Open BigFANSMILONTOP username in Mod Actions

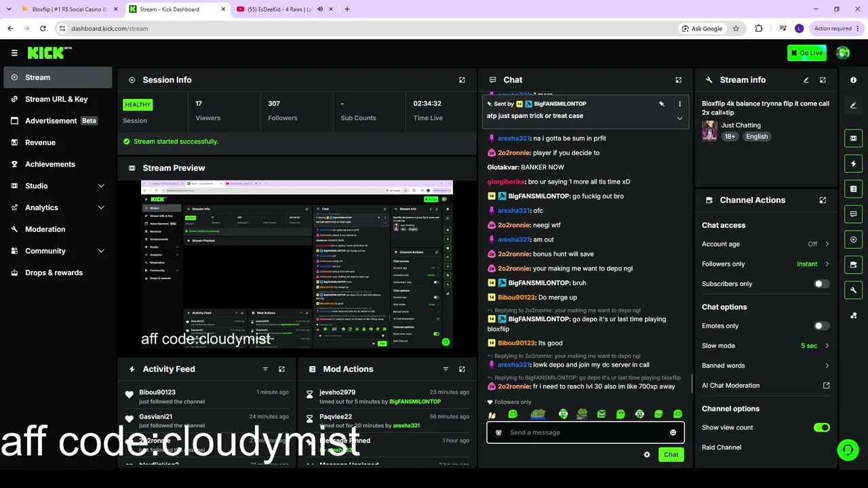click(415, 402)
